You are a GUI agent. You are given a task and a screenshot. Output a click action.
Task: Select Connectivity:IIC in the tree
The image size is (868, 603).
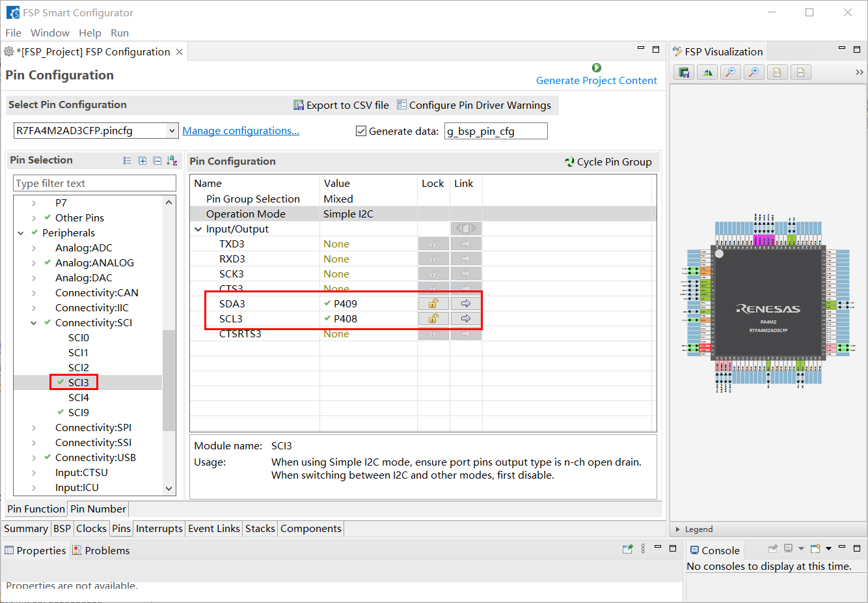coord(92,308)
